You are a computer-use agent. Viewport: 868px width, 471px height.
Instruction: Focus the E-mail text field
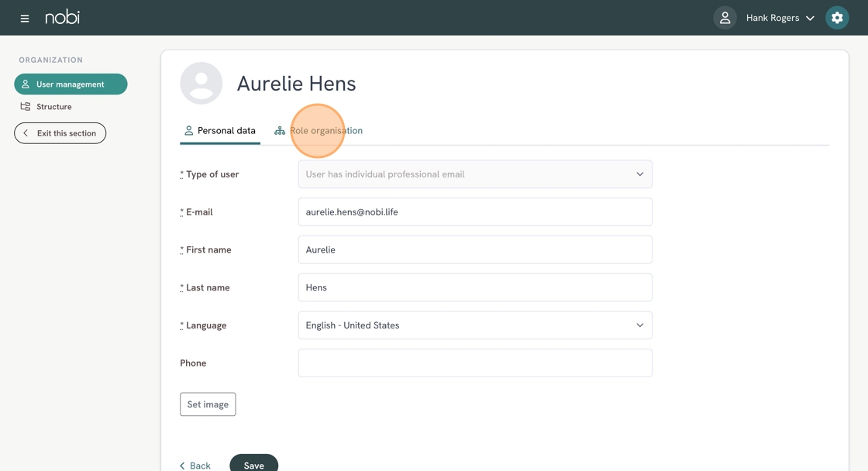[474, 212]
